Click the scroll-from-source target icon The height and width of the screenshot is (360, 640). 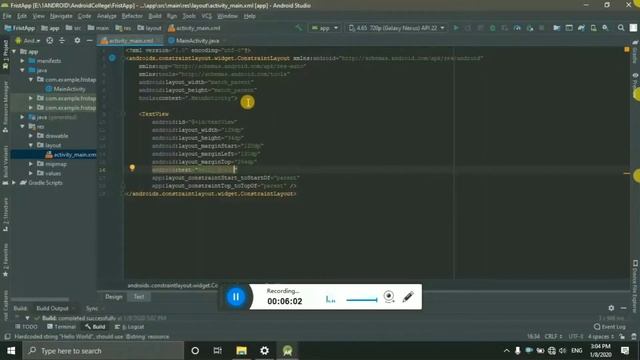pyautogui.click(x=50, y=40)
